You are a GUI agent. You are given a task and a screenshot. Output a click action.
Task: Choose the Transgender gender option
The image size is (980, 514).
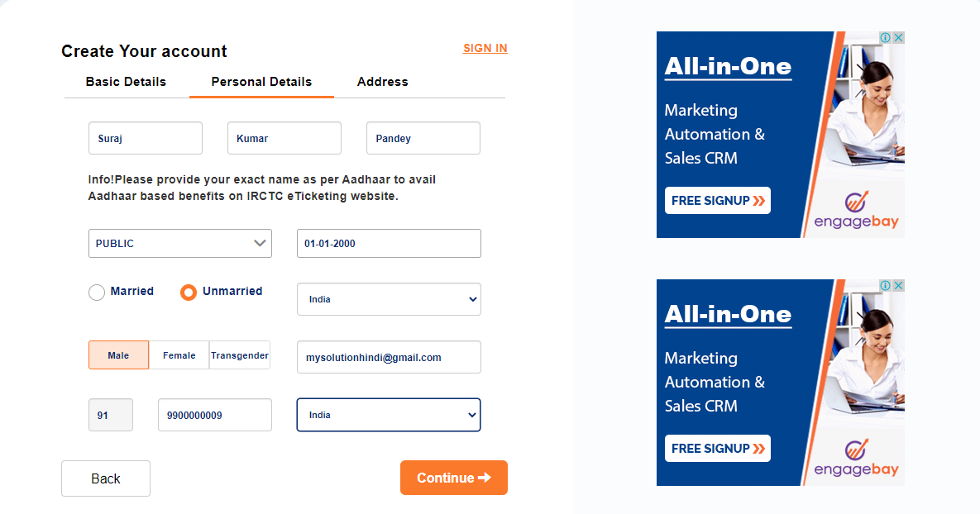[x=240, y=355]
